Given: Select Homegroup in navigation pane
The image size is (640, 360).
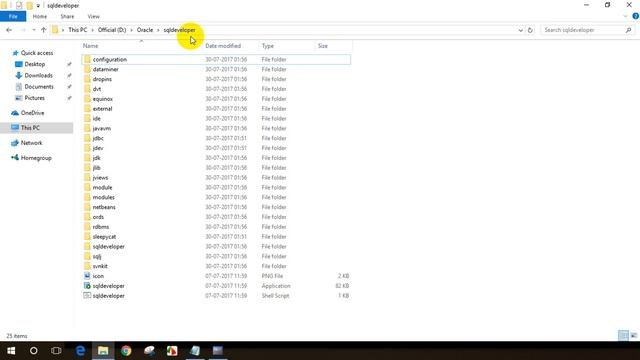Looking at the screenshot, I should click(36, 158).
